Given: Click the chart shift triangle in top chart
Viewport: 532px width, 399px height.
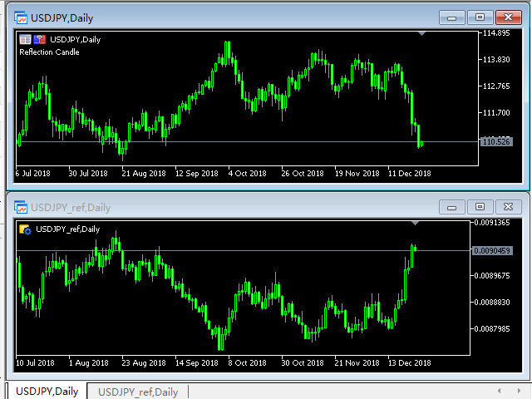Looking at the screenshot, I should click(x=421, y=33).
